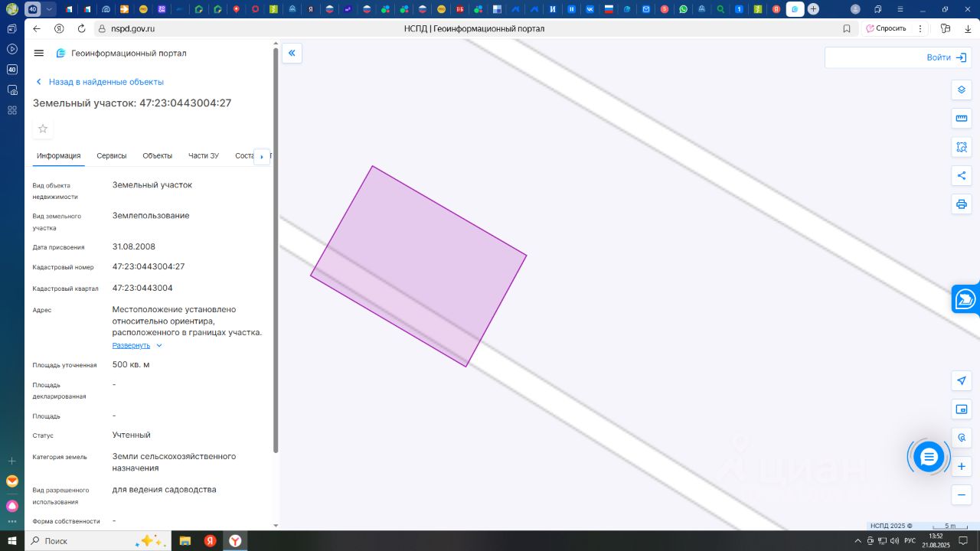Select the ruler measurement tool
Screen dimensions: 980x551
pyautogui.click(x=962, y=119)
